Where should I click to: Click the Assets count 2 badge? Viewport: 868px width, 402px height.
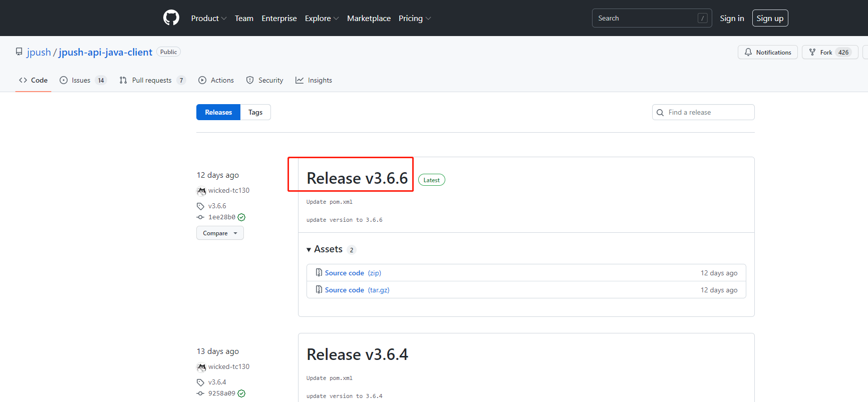coord(352,250)
